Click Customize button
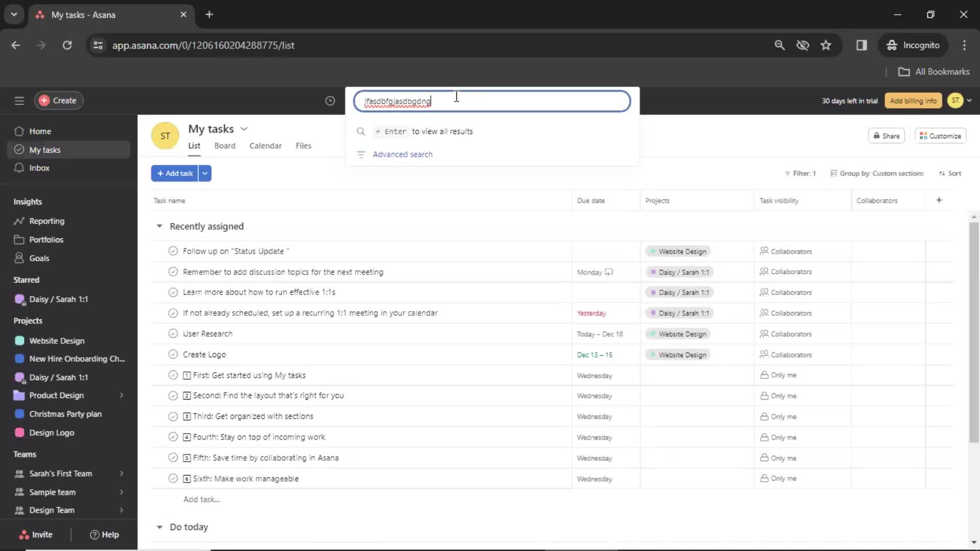Image resolution: width=980 pixels, height=551 pixels. click(940, 136)
